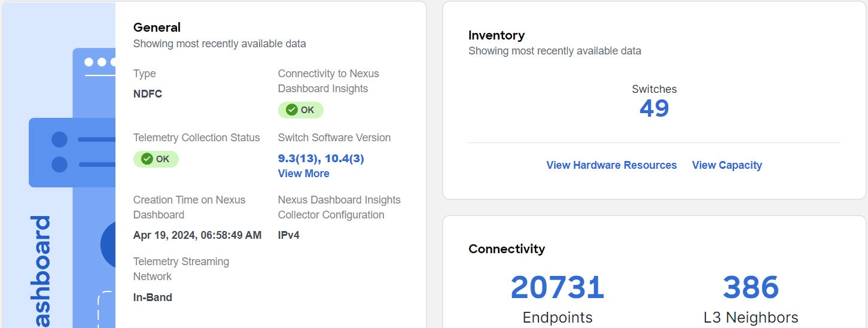Click the Telemetry Streaming Network label
The width and height of the screenshot is (868, 328).
tap(181, 269)
